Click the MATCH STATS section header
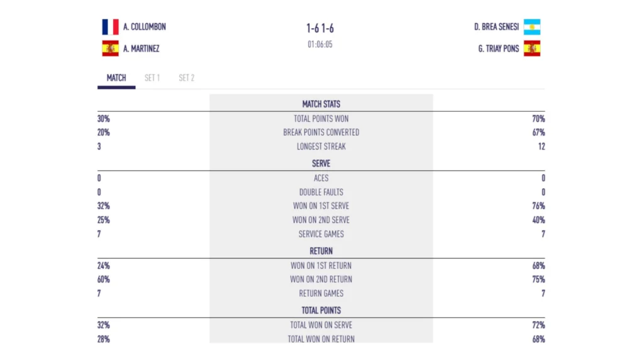This screenshot has width=644, height=362. [321, 104]
